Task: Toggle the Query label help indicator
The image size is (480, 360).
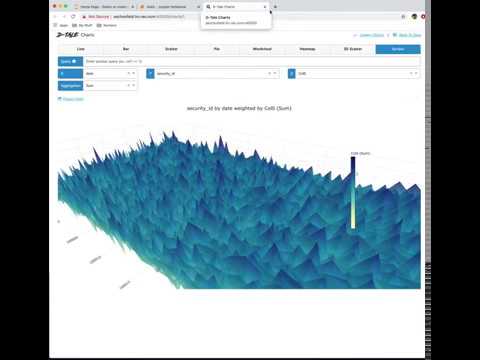Action: click(74, 61)
